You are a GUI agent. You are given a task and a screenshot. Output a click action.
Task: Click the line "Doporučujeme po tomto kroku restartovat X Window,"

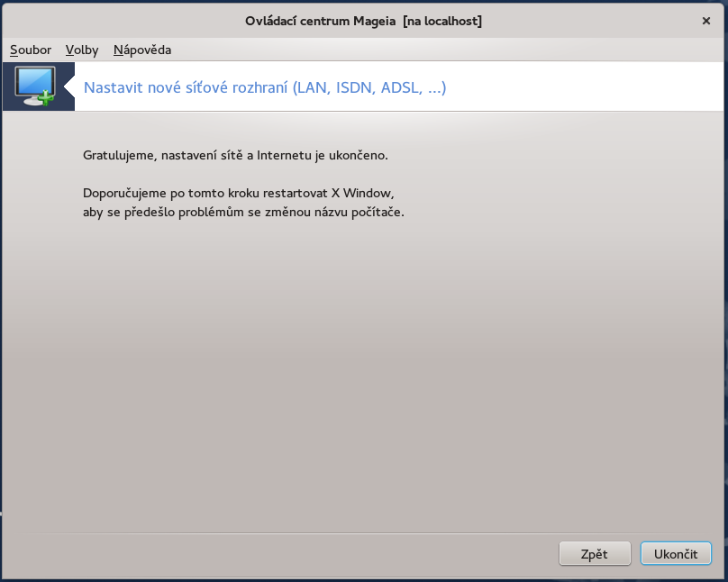tap(238, 193)
